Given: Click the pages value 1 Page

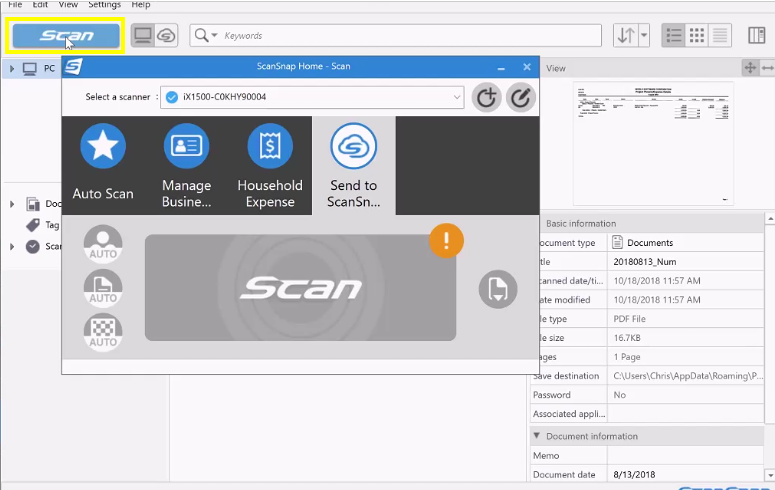Looking at the screenshot, I should pos(627,356).
